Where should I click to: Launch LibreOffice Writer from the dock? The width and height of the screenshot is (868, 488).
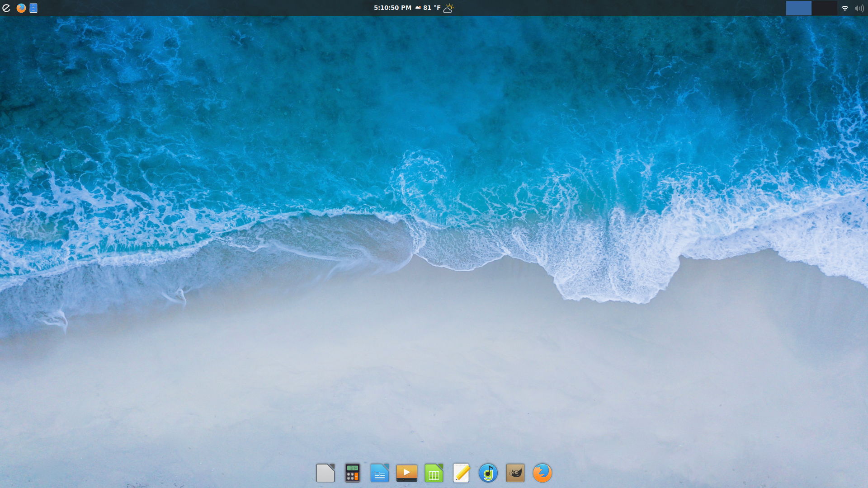click(x=380, y=473)
